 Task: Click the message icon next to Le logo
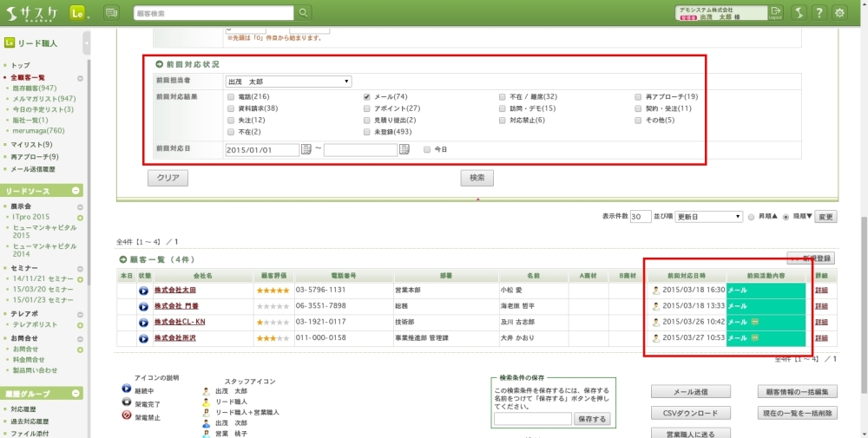pyautogui.click(x=111, y=13)
